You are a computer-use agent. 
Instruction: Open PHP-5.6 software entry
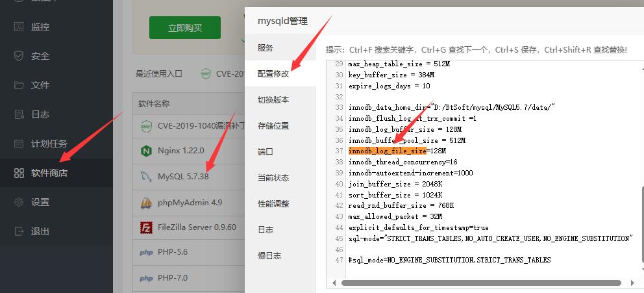173,252
